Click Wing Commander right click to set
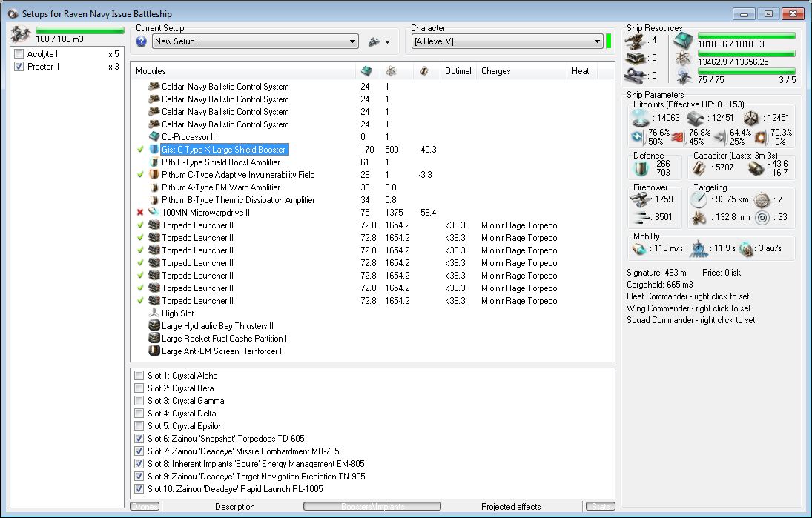This screenshot has width=812, height=518. pos(688,308)
